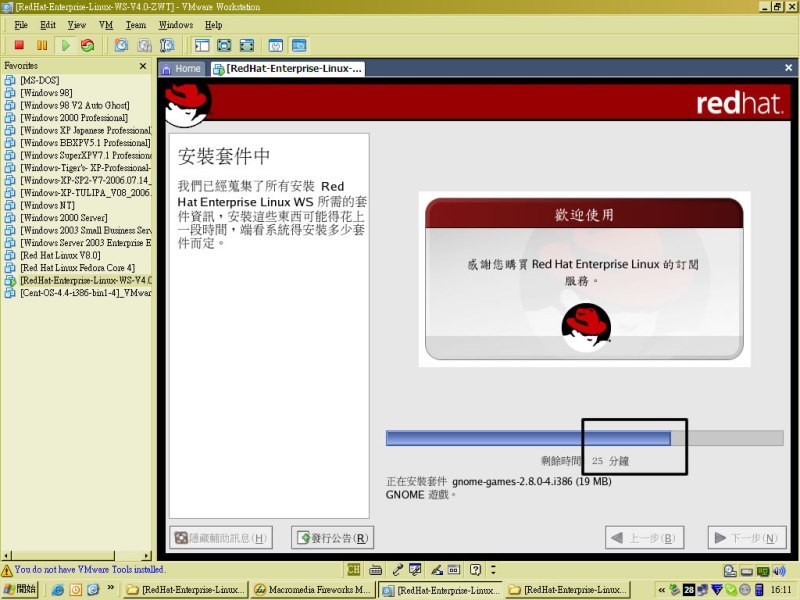
Task: Click the Take Snapshot toolbar icon
Action: click(121, 45)
